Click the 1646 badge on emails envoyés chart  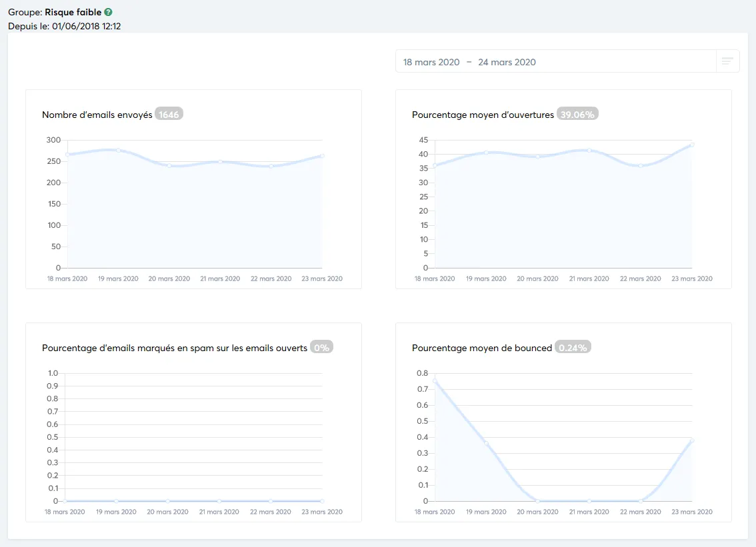pyautogui.click(x=169, y=113)
